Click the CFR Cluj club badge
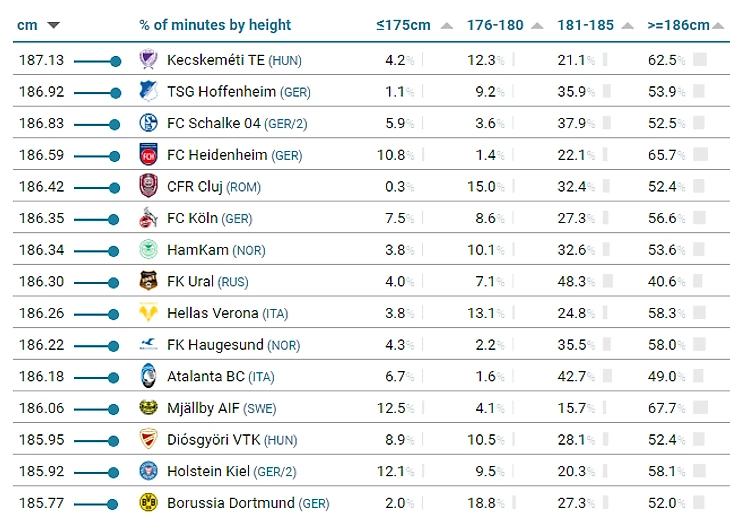 pos(149,186)
